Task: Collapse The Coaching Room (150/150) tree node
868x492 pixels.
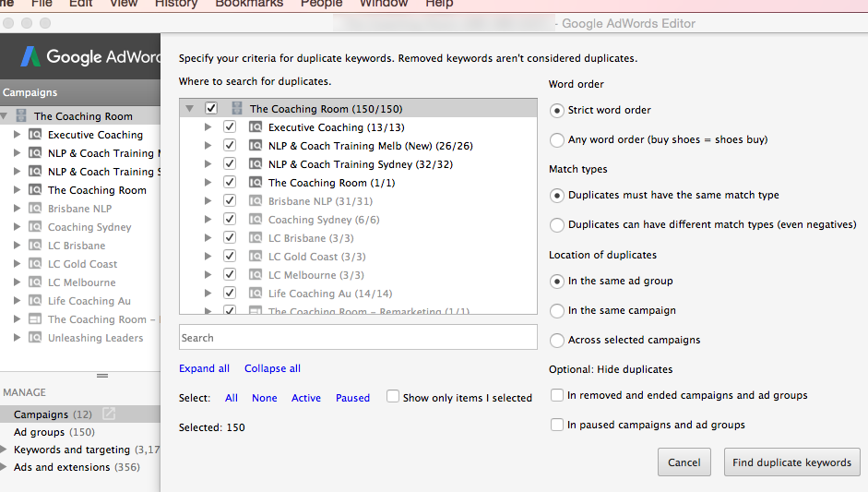Action: click(x=190, y=109)
